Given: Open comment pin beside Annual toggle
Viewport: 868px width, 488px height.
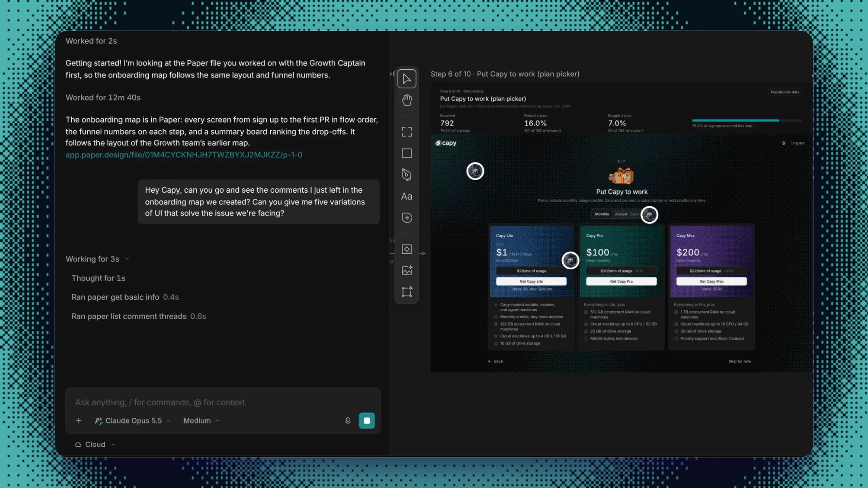Looking at the screenshot, I should coord(650,214).
